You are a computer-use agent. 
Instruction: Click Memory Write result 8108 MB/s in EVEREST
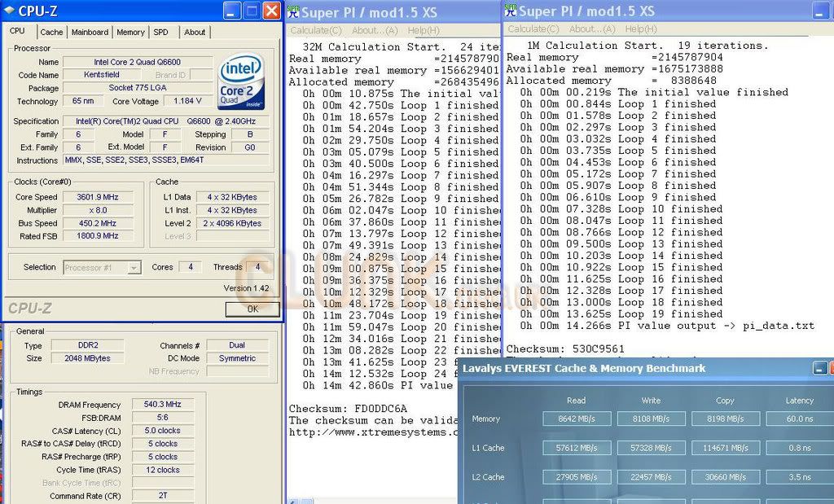[x=651, y=419]
